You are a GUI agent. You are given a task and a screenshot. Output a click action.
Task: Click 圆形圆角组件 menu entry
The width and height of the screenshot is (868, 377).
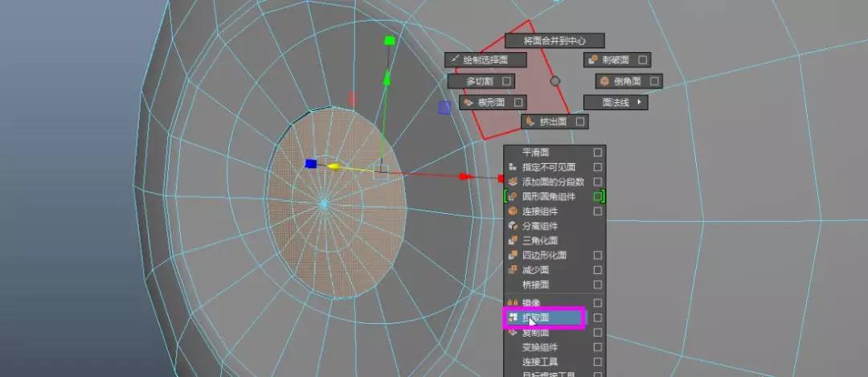548,196
